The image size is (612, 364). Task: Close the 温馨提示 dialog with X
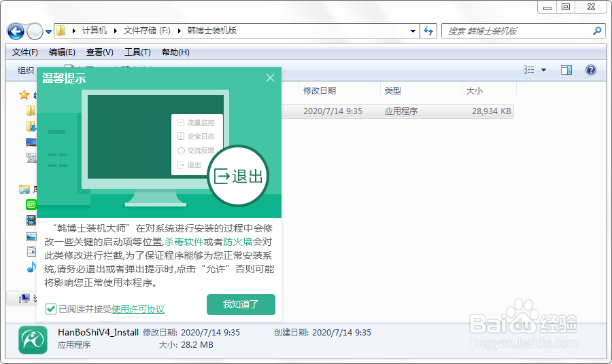(x=270, y=78)
